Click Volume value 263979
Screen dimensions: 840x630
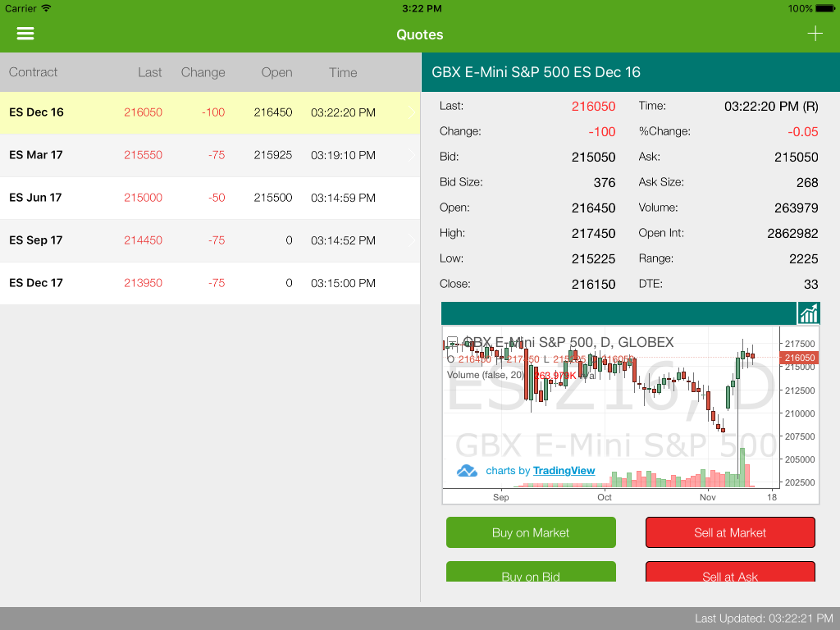[x=796, y=208]
